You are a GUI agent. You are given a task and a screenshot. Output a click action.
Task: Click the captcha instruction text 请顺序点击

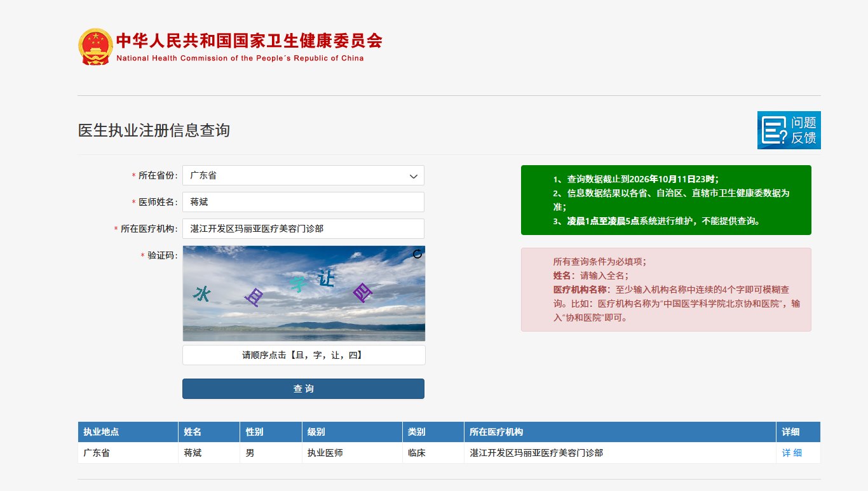pyautogui.click(x=304, y=355)
